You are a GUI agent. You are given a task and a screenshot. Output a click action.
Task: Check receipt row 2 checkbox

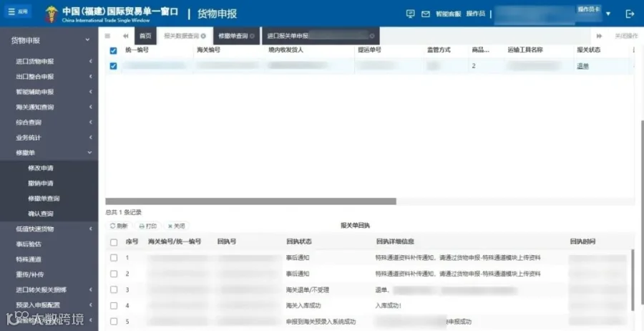[114, 274]
